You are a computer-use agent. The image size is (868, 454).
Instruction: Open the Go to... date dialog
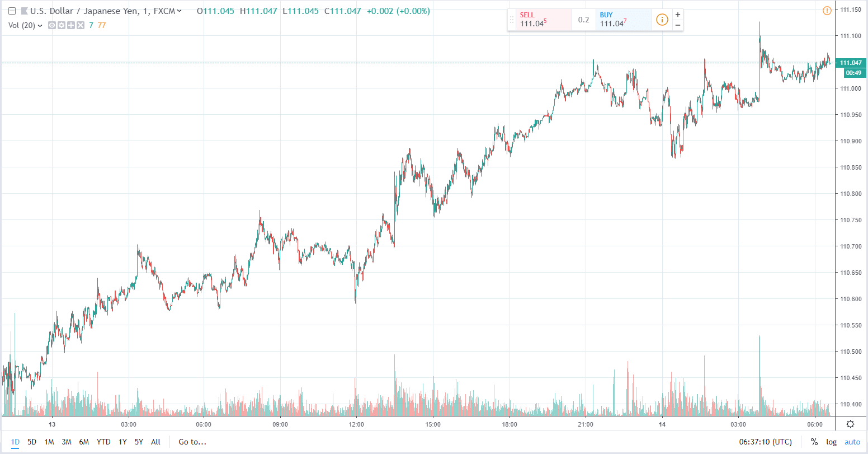tap(192, 442)
